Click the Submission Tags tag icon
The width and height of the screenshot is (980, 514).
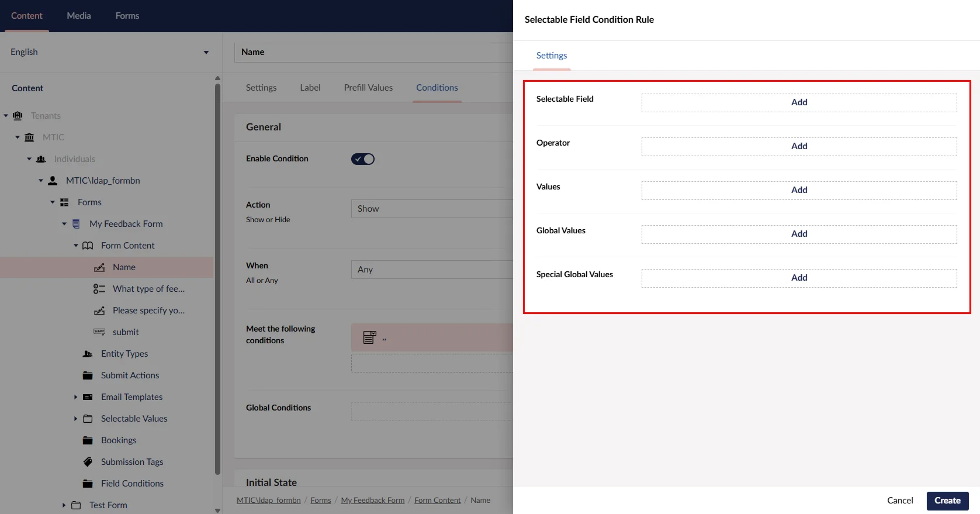pos(88,462)
